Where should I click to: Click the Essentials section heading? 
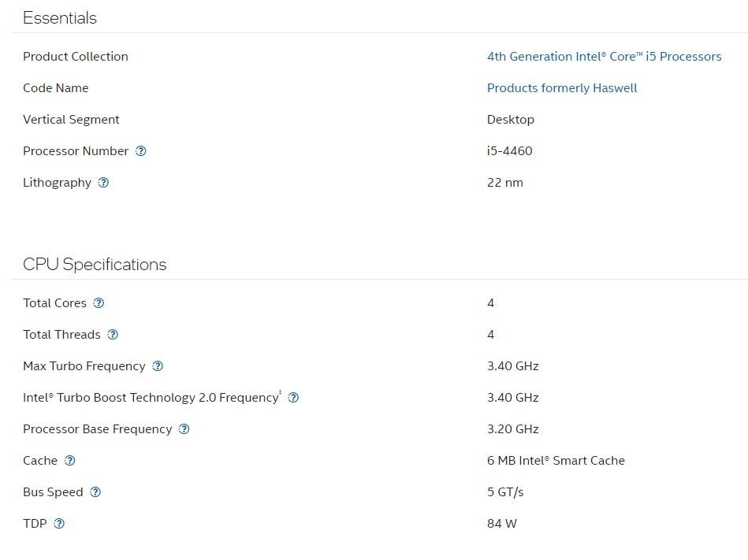[60, 18]
